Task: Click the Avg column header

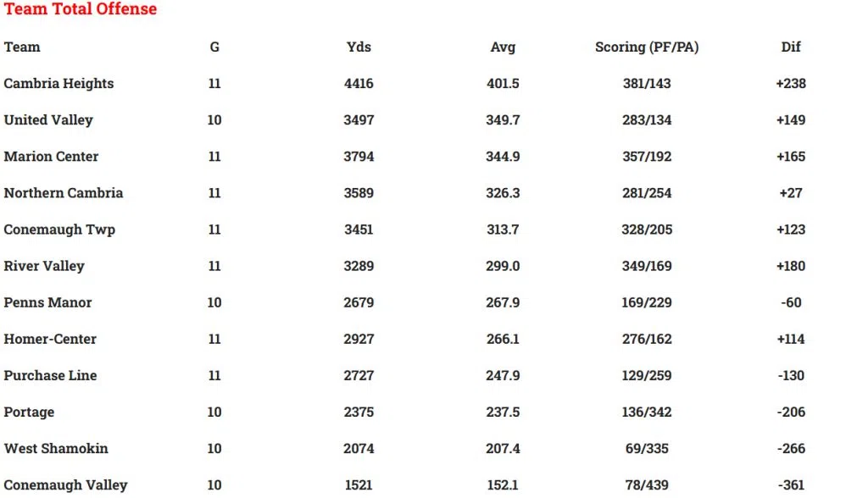Action: point(503,47)
